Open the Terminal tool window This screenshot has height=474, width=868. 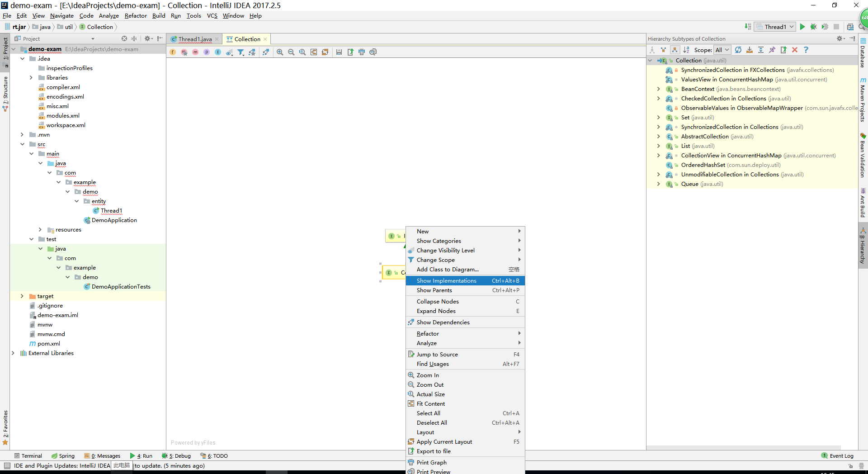[28, 456]
